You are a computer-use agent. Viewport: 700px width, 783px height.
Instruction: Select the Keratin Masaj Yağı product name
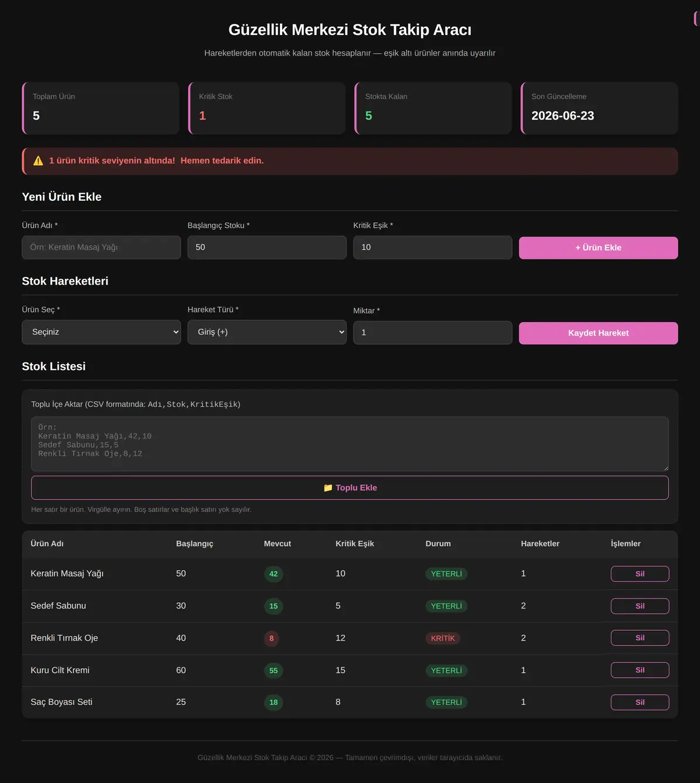[67, 574]
